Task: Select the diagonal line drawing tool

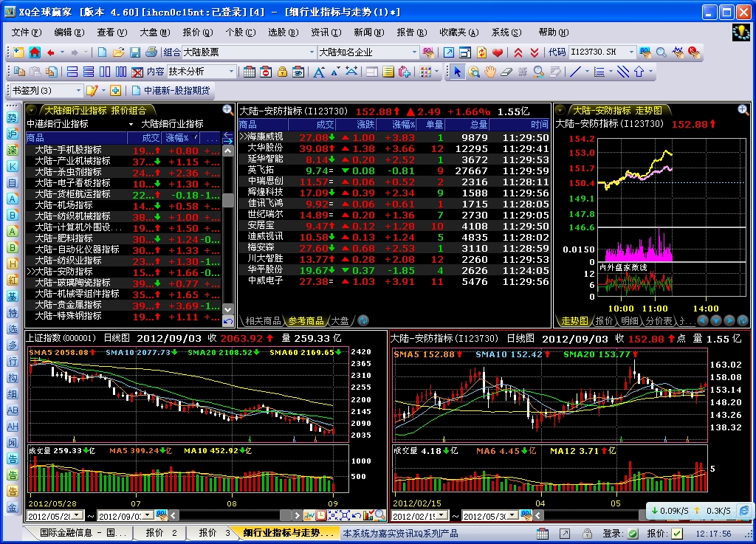Action: coord(575,72)
